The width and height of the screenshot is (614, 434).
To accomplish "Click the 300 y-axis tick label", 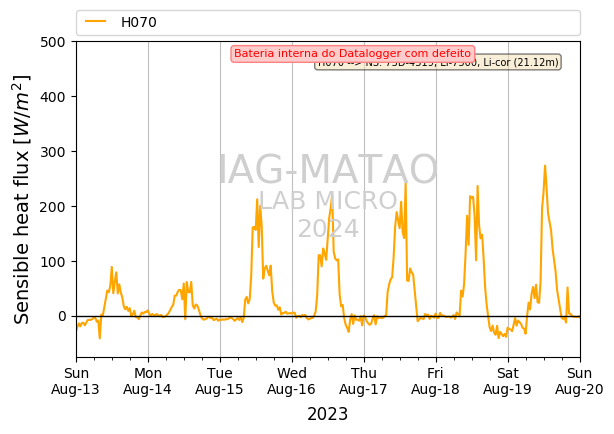I will point(52,152).
